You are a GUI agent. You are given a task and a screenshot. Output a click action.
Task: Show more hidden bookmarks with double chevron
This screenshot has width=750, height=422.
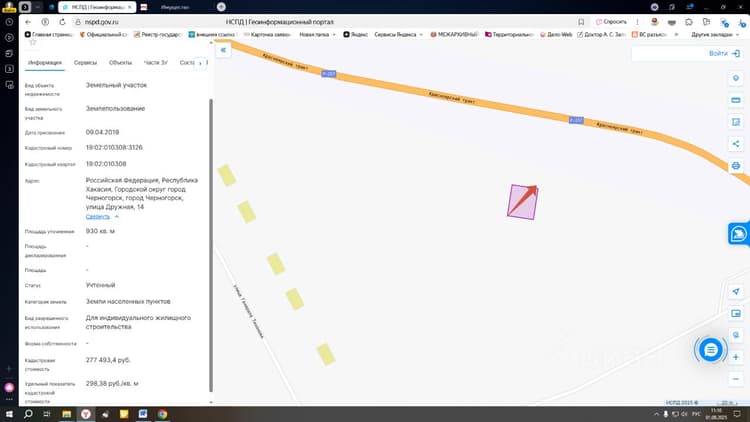coord(676,34)
